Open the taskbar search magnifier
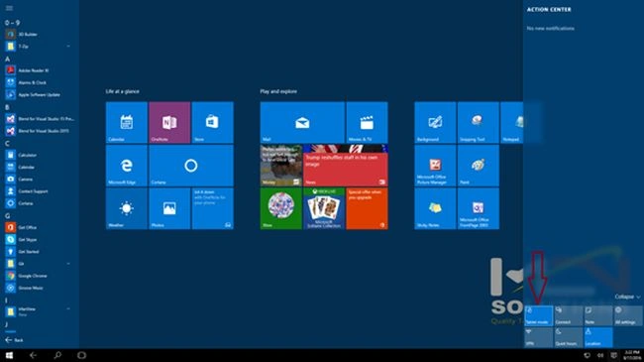The width and height of the screenshot is (644, 362). [x=57, y=355]
